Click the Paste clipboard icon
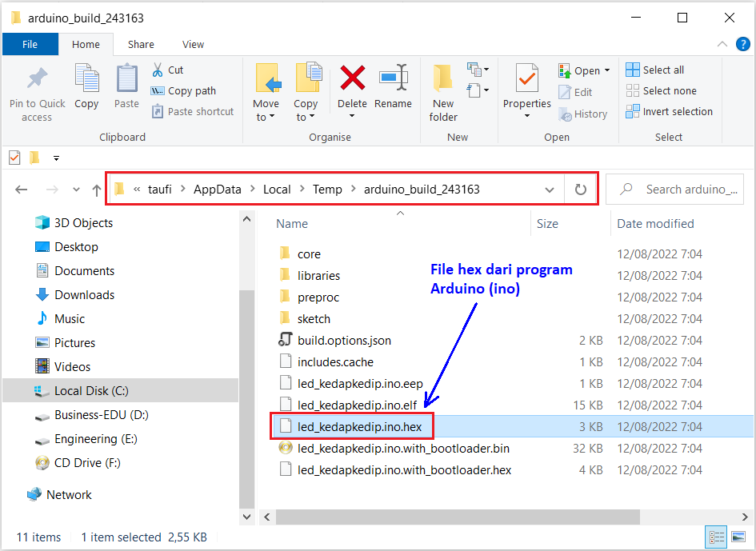Viewport: 756px width, 551px height. tap(127, 78)
